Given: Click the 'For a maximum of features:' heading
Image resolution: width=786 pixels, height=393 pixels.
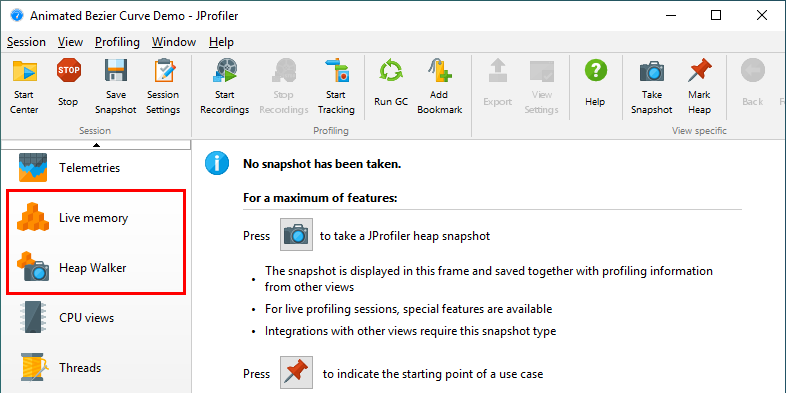Looking at the screenshot, I should (320, 198).
